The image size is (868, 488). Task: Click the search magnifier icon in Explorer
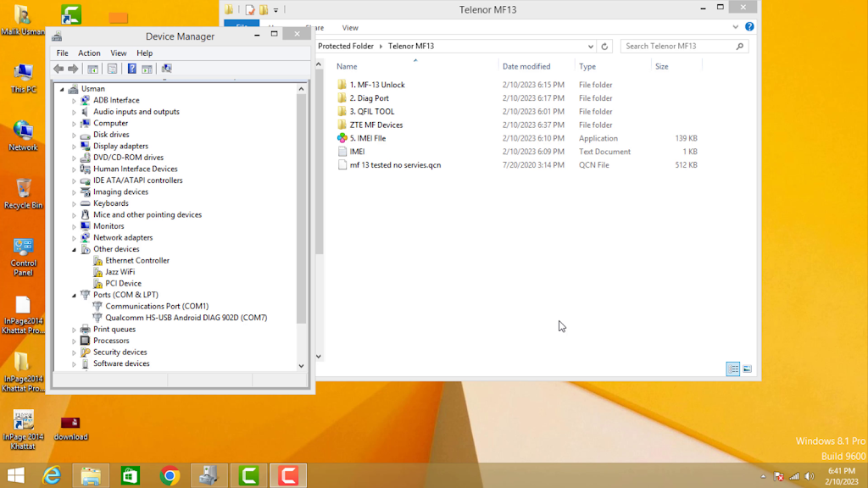pyautogui.click(x=739, y=47)
